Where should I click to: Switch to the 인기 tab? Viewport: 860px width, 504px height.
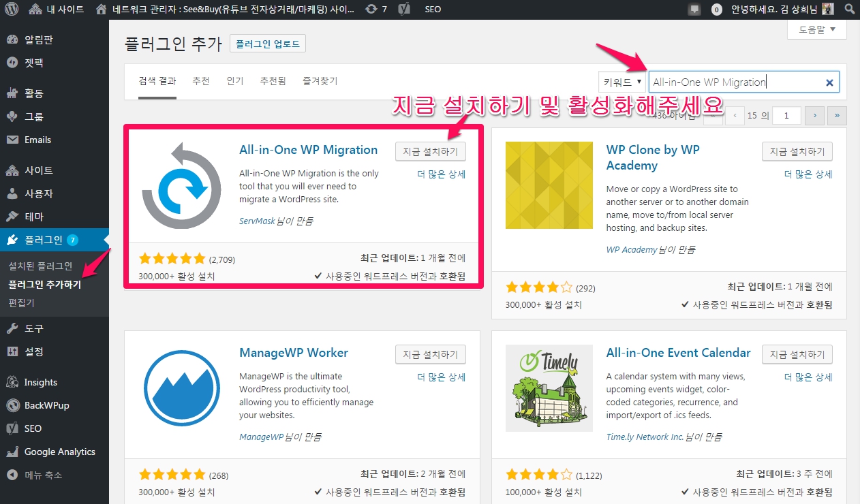[x=235, y=81]
